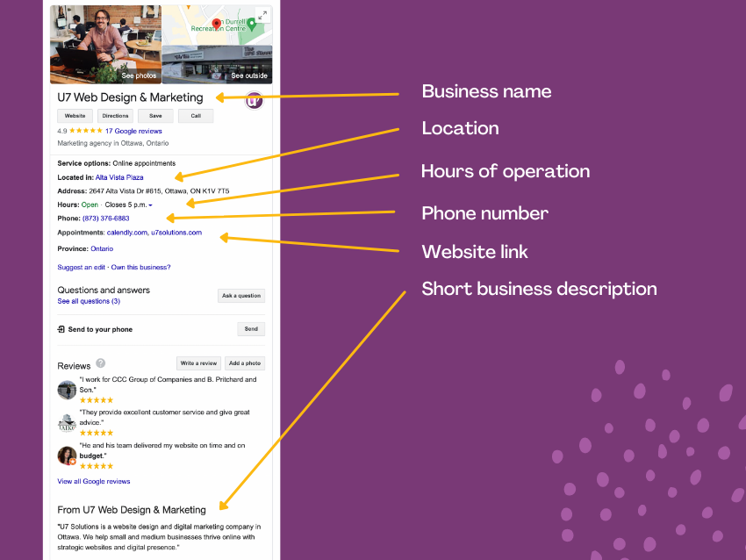Click the send-to-phone icon

61,329
